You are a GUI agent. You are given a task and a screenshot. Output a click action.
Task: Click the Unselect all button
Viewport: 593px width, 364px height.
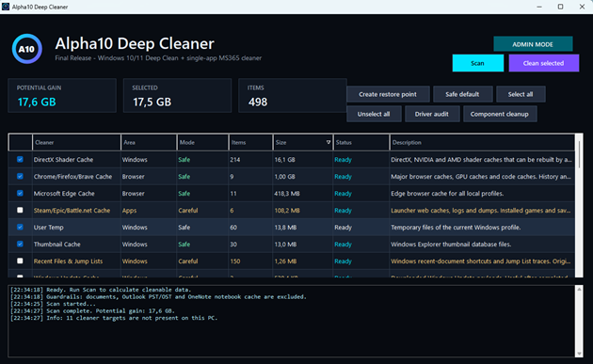click(x=374, y=114)
